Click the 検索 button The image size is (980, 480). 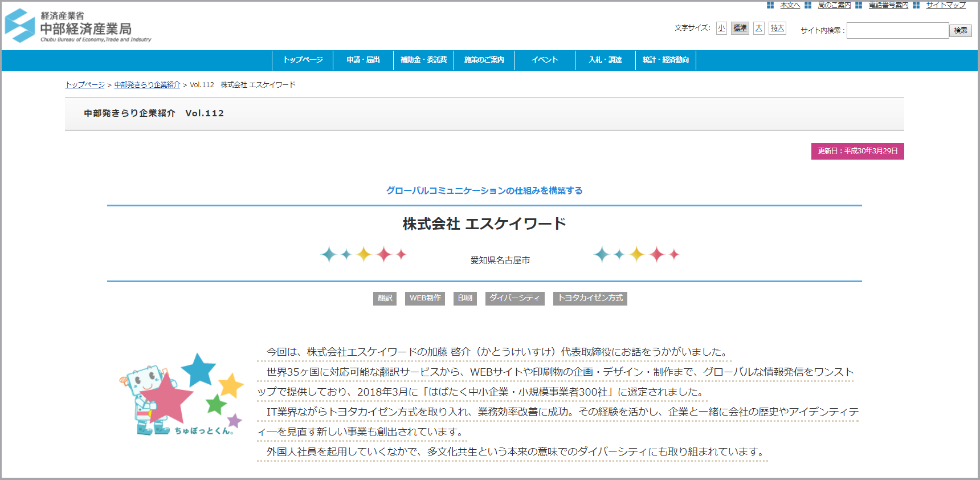tap(961, 31)
